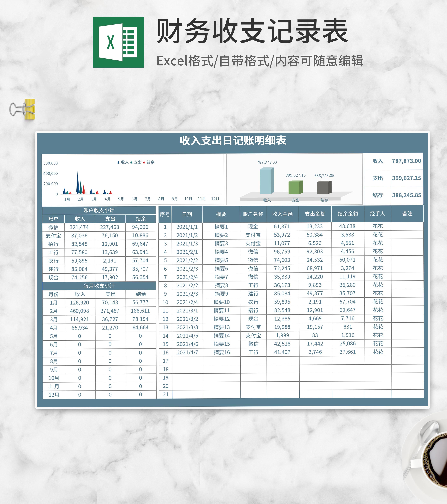Select the 2月 income cell 460,098
The image size is (447, 504).
[x=79, y=311]
